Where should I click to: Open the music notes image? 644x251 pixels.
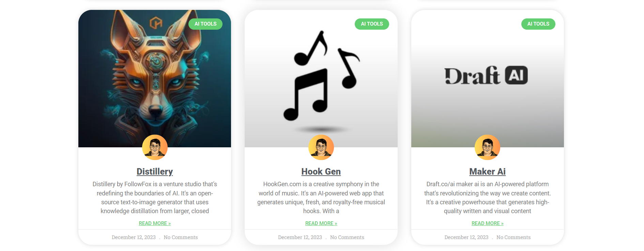(x=321, y=78)
